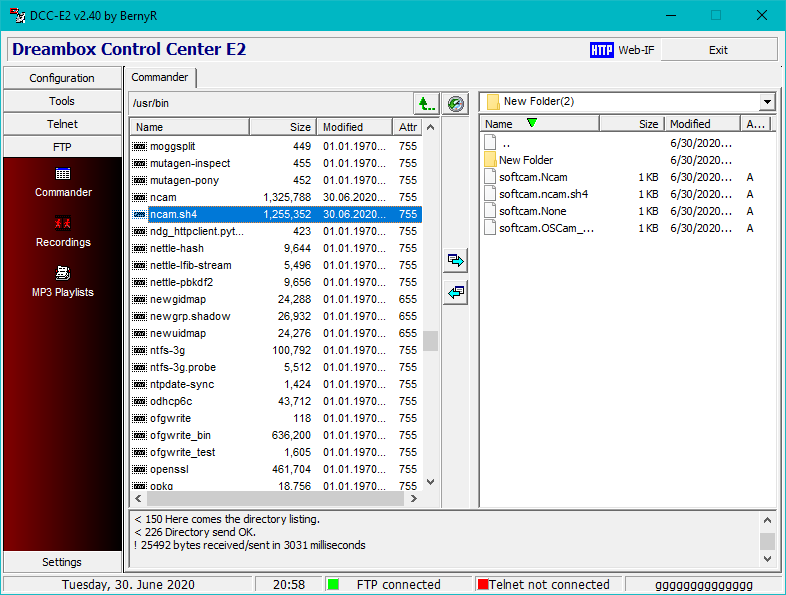Viewport: 786px width, 595px height.
Task: Click the remote list vertical scrollbar thumb
Action: [431, 341]
